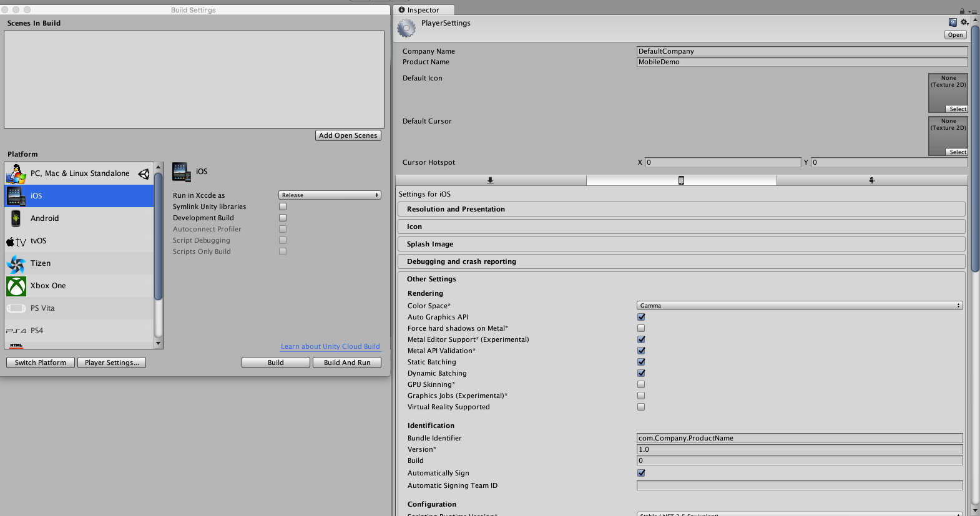Click Select on the Default Icon texture
The height and width of the screenshot is (516, 980).
tap(958, 109)
